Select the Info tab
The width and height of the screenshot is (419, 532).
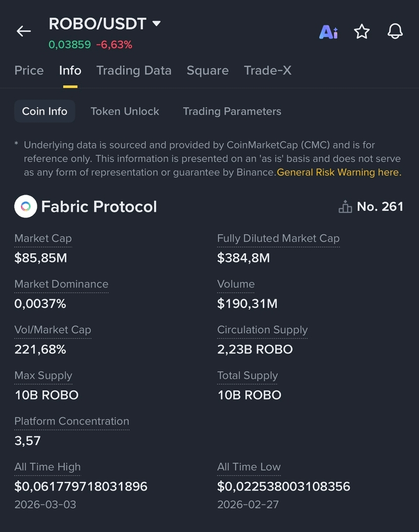tap(70, 71)
